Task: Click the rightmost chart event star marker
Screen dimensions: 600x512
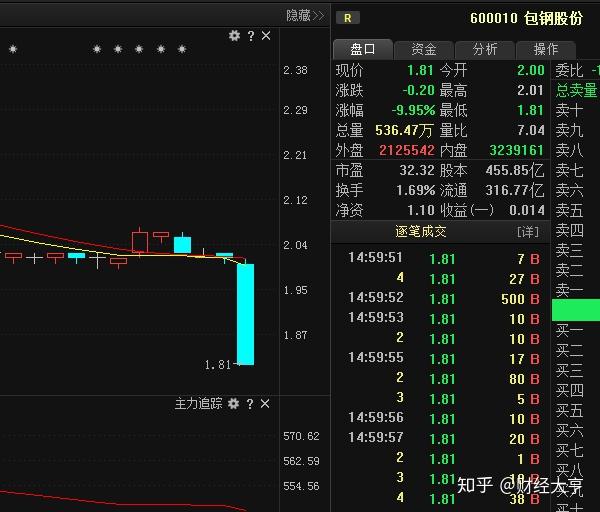Action: pyautogui.click(x=182, y=49)
